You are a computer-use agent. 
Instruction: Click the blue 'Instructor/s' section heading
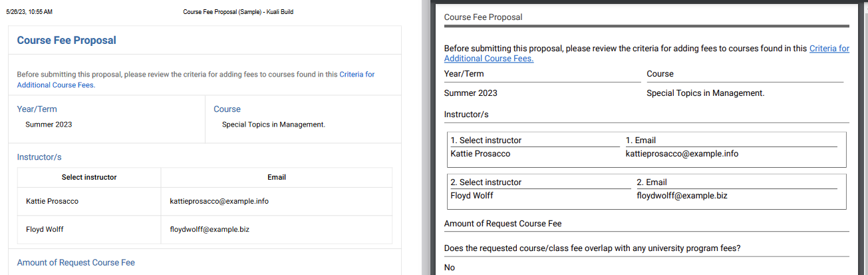(39, 157)
